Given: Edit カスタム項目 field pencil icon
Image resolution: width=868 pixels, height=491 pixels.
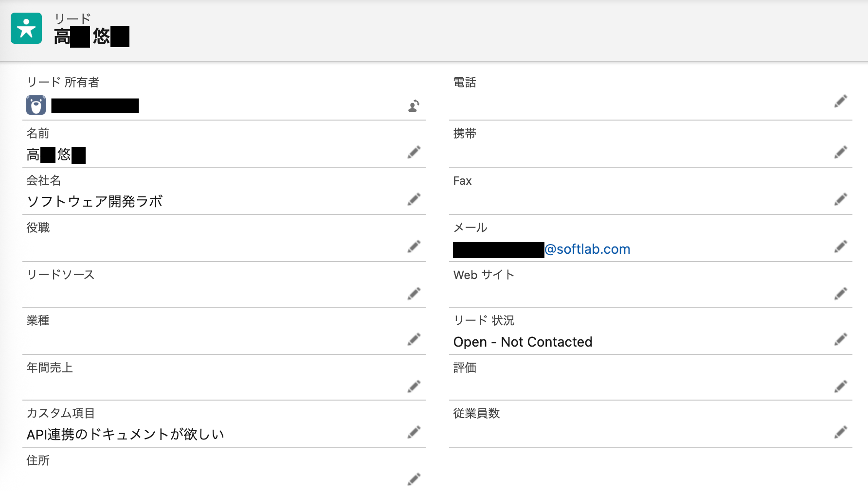Looking at the screenshot, I should point(414,432).
